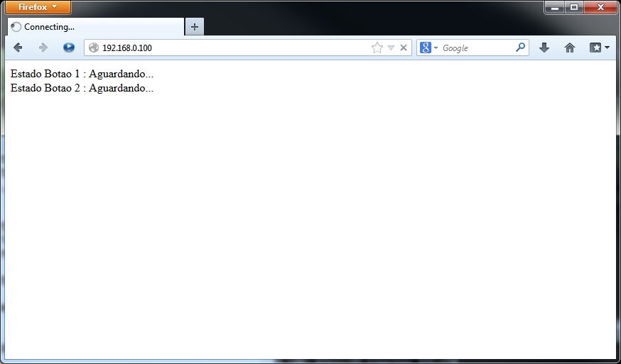The width and height of the screenshot is (621, 364).
Task: Go to the home page icon
Action: (x=570, y=48)
